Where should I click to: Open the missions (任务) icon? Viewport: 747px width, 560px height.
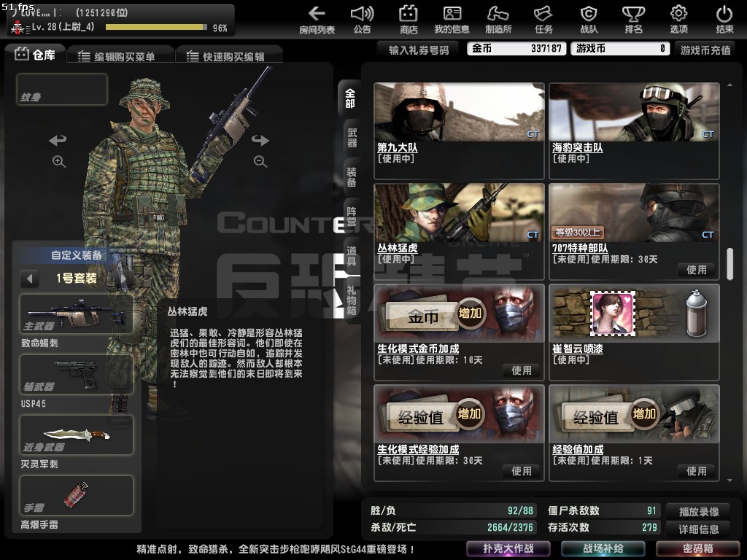pos(543,20)
